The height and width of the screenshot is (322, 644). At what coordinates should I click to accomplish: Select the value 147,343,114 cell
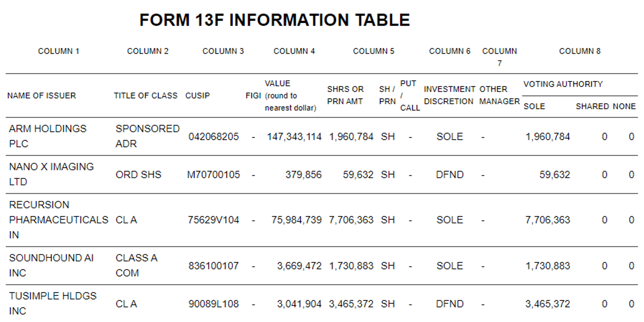[294, 137]
